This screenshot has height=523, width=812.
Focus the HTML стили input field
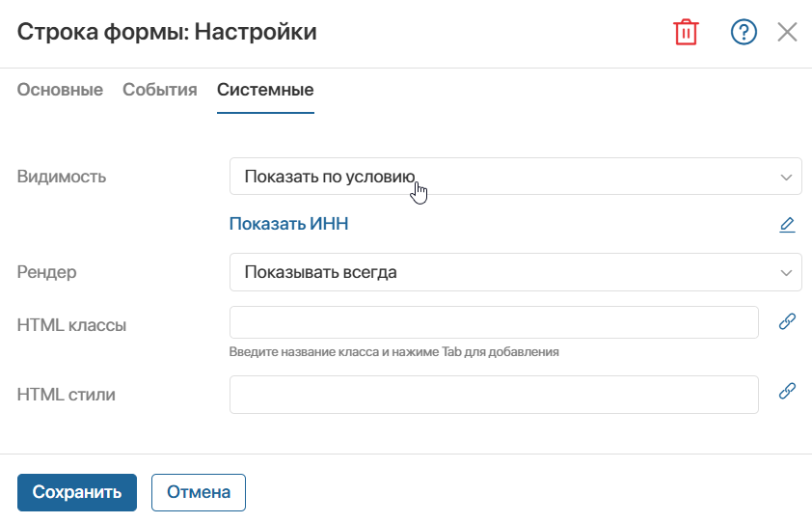[494, 395]
